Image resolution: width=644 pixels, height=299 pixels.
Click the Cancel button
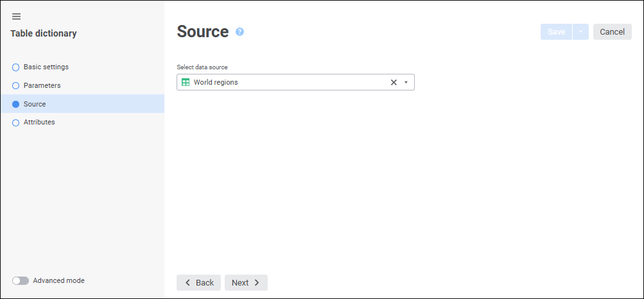612,32
